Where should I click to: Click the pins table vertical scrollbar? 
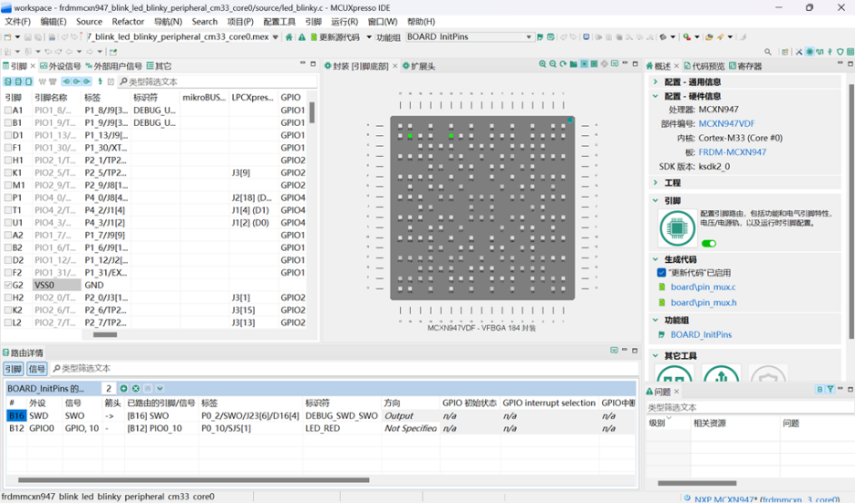click(311, 113)
